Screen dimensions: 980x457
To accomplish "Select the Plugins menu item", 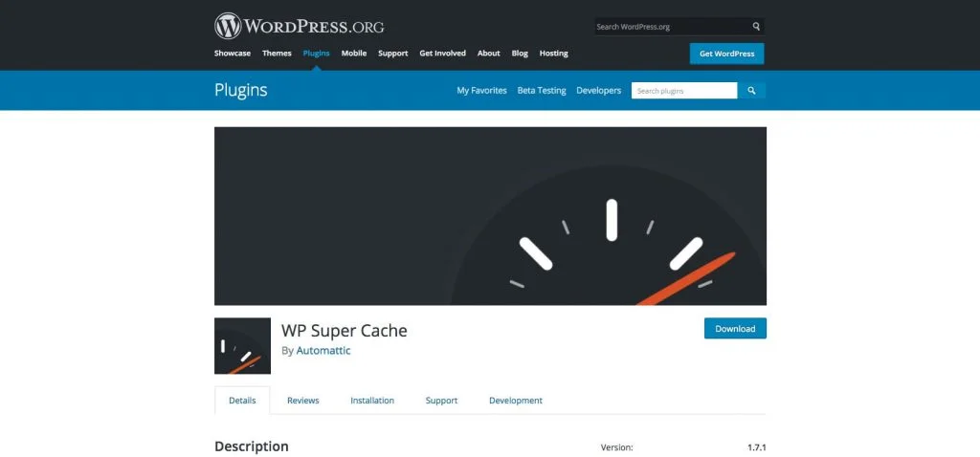I will 316,54.
